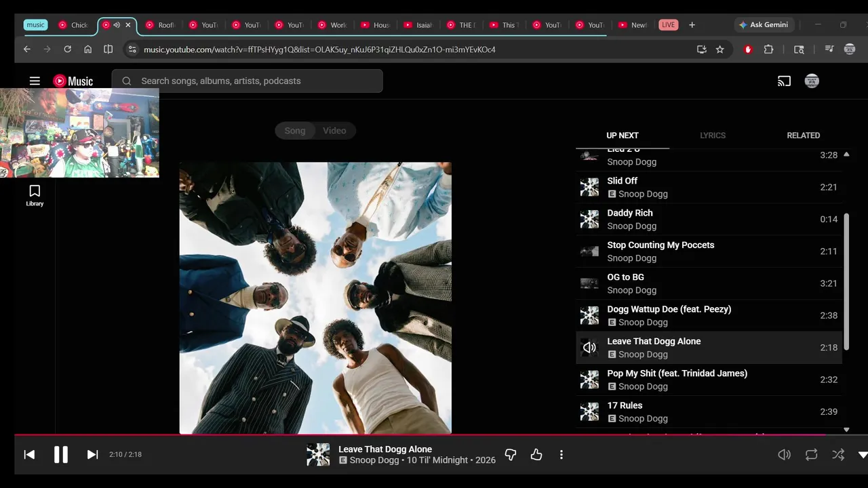Click the large album cover artwork
This screenshot has width=868, height=488.
[x=315, y=298]
